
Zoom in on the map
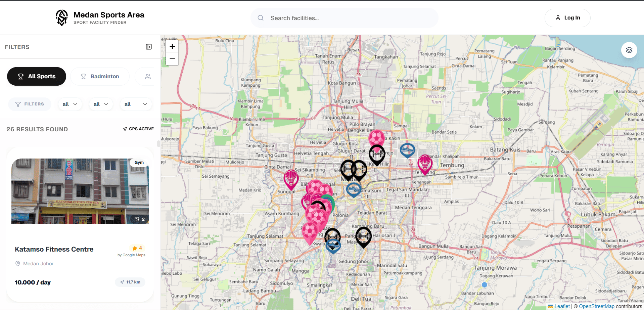tap(172, 46)
